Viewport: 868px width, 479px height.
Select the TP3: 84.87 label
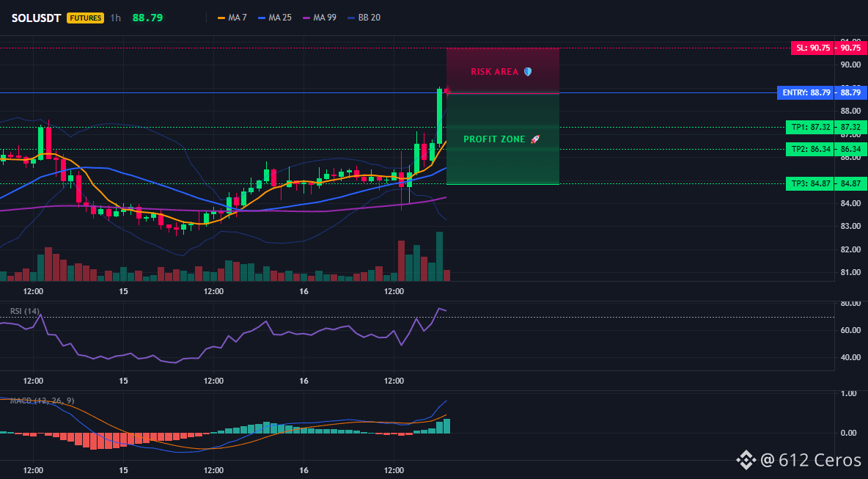[810, 184]
